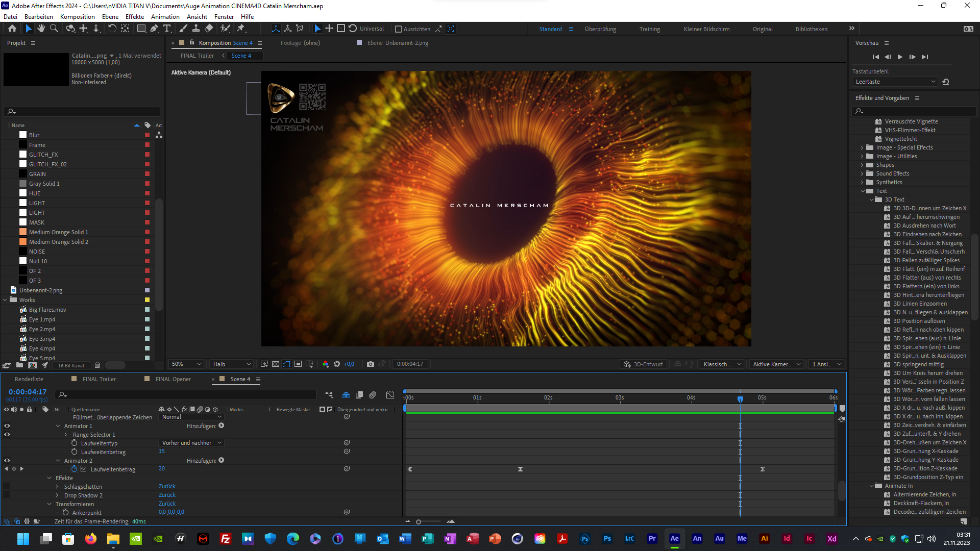Select the Type text tool
Viewport: 980px width, 551px height.
[167, 29]
